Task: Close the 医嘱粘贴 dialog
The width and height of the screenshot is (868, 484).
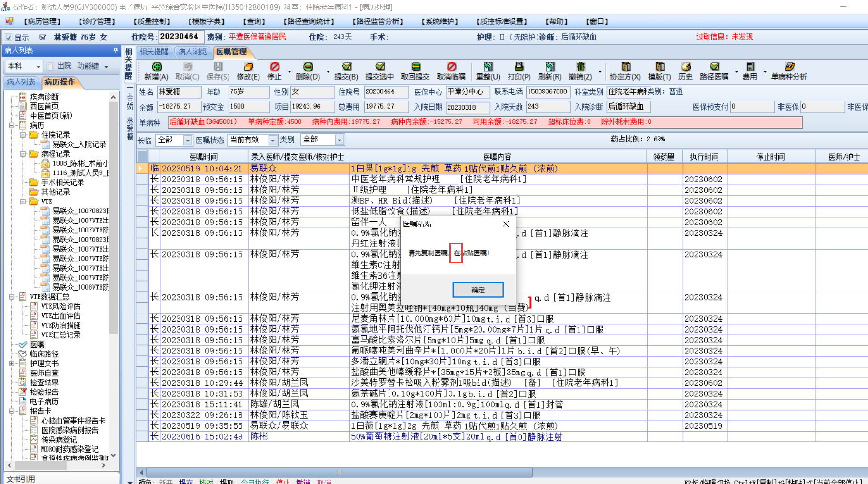Action: (x=506, y=224)
